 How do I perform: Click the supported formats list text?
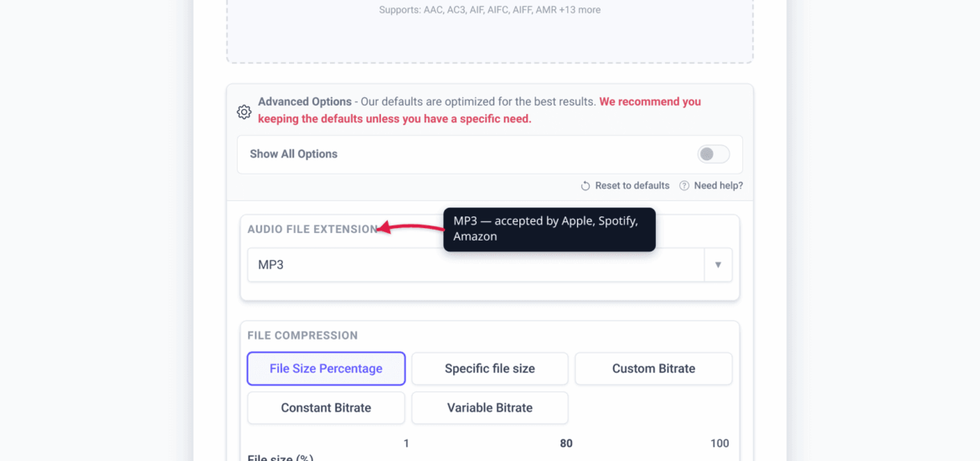(490, 10)
